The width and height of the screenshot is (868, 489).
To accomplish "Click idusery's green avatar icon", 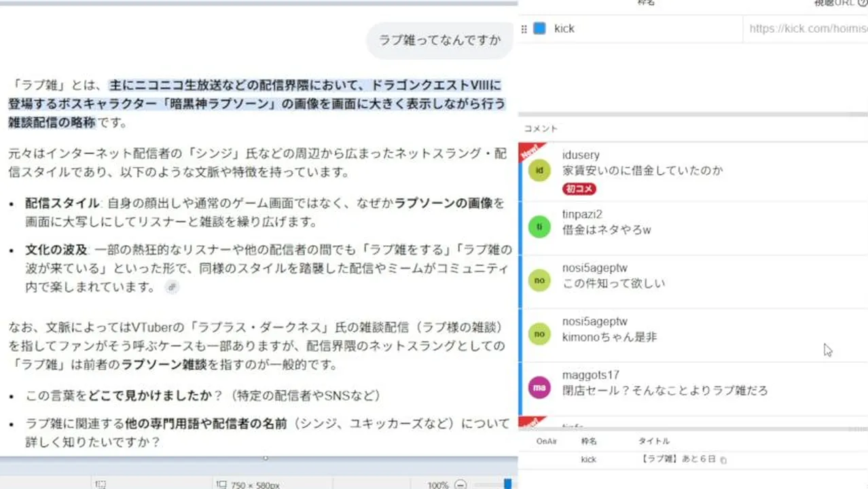I will point(539,170).
